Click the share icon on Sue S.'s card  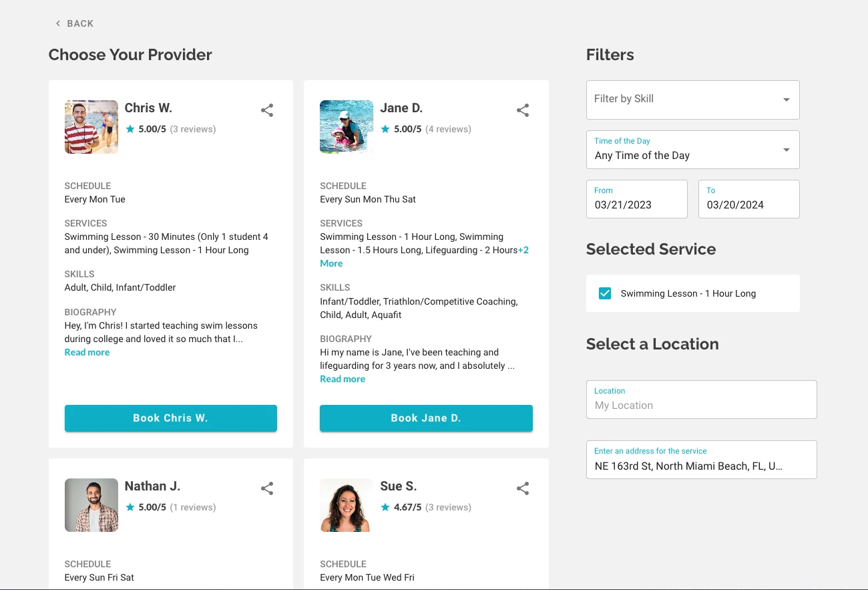point(523,488)
